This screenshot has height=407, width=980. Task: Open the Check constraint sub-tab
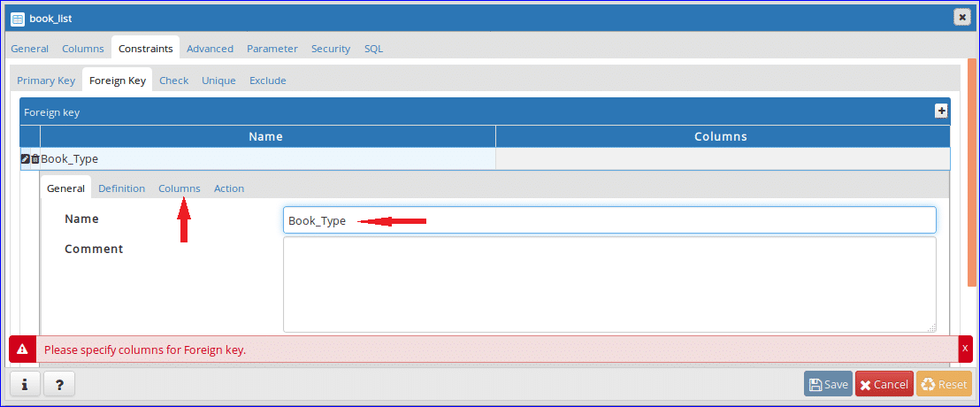173,81
